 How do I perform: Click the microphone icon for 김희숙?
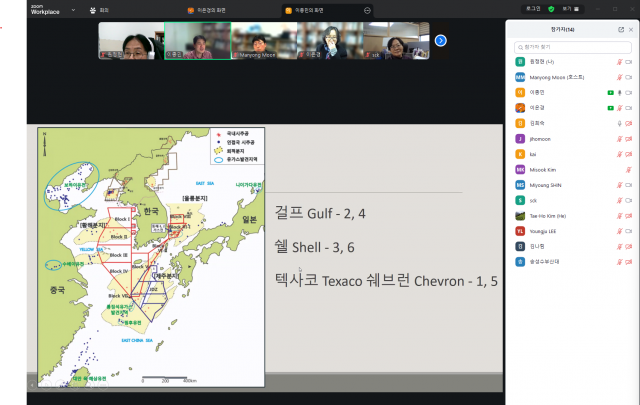pos(620,123)
